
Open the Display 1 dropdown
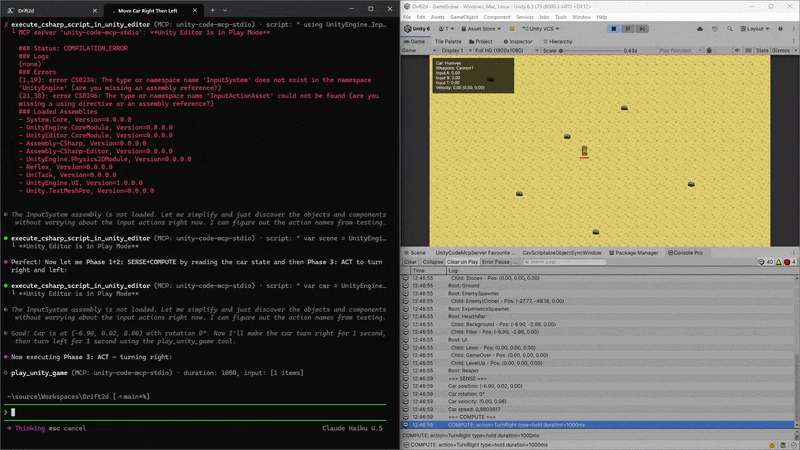(x=456, y=51)
